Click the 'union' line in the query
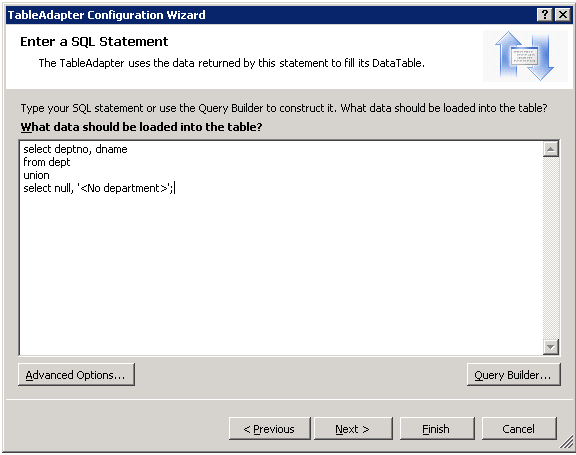 pyautogui.click(x=36, y=175)
